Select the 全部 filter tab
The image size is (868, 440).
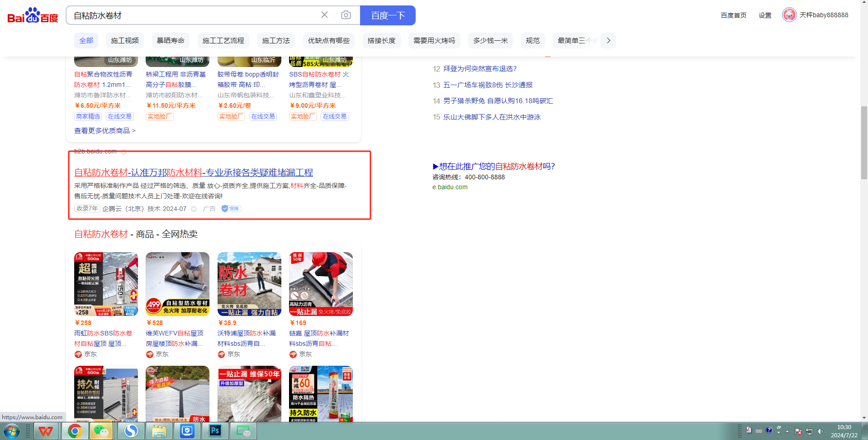pos(86,40)
